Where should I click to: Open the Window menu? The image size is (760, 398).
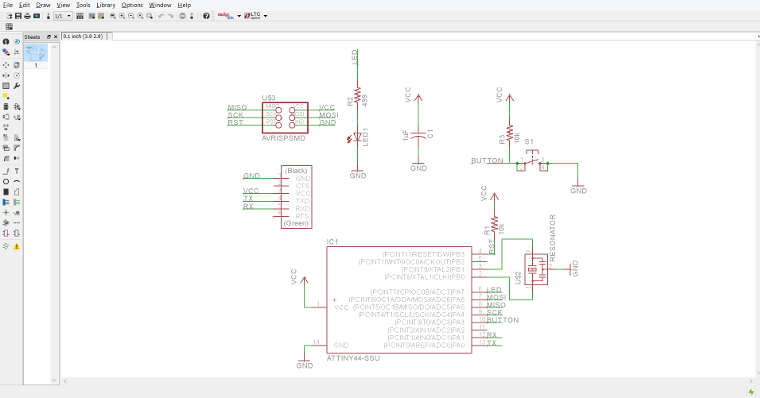pyautogui.click(x=160, y=5)
